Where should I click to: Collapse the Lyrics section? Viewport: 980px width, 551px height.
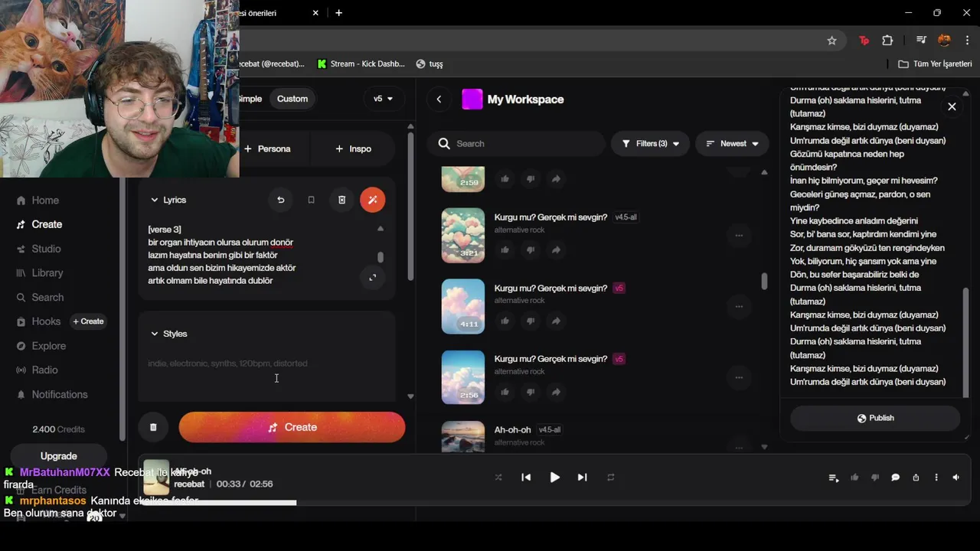[168, 200]
